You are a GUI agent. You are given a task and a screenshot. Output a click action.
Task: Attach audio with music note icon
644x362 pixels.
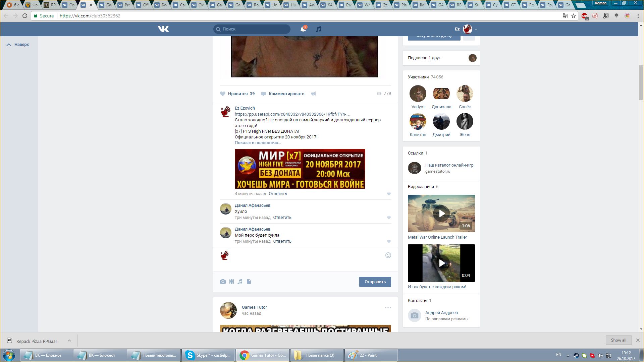240,282
